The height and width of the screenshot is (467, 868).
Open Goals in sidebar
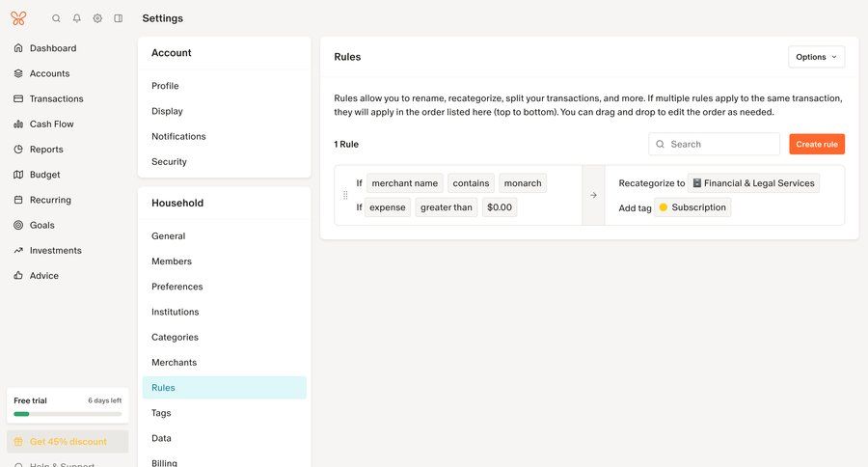[42, 225]
